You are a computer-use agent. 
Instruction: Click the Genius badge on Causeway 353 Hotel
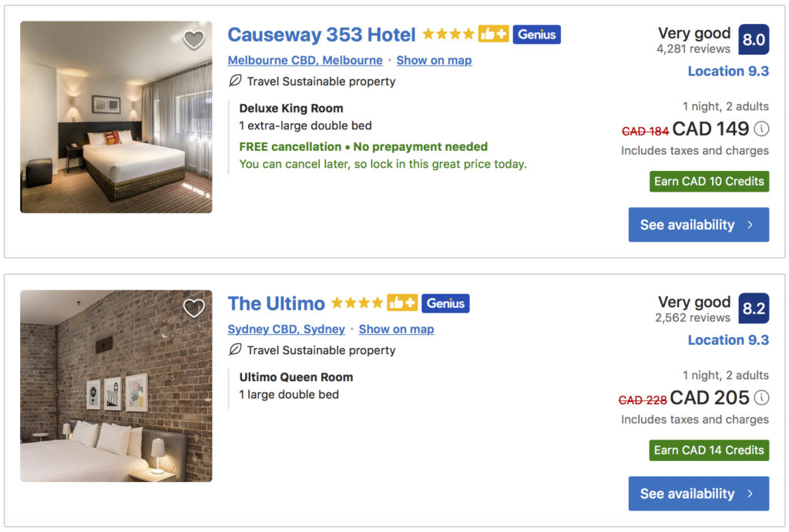tap(538, 34)
